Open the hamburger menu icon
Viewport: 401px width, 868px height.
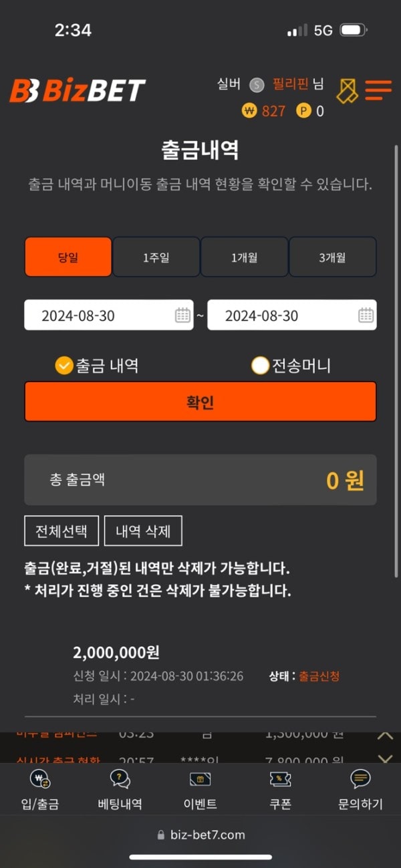[x=378, y=90]
